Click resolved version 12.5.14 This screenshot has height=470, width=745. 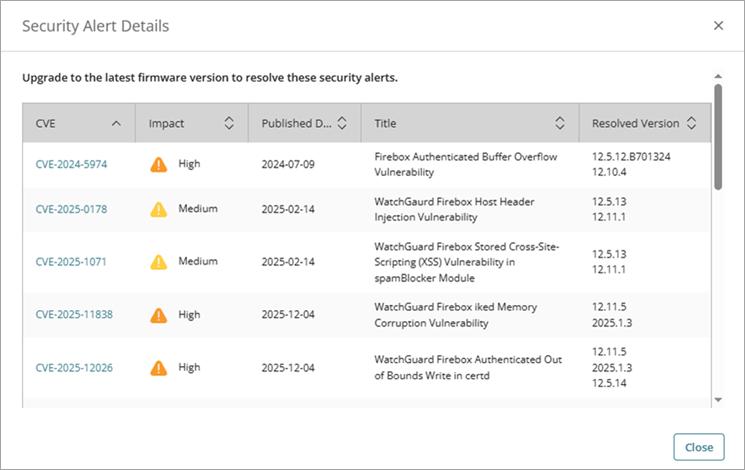609,383
